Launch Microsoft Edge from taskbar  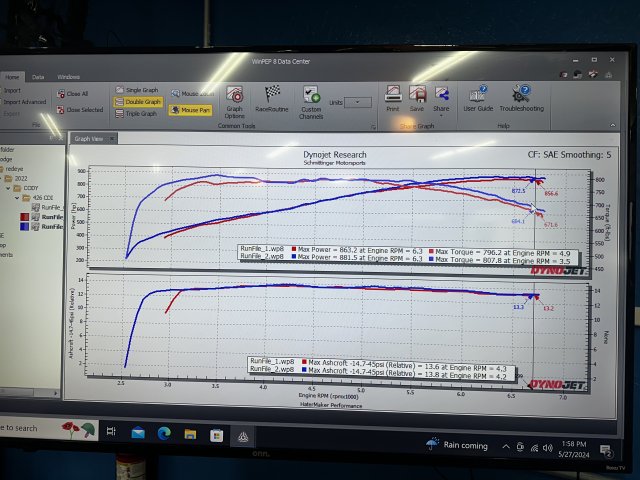coord(164,433)
